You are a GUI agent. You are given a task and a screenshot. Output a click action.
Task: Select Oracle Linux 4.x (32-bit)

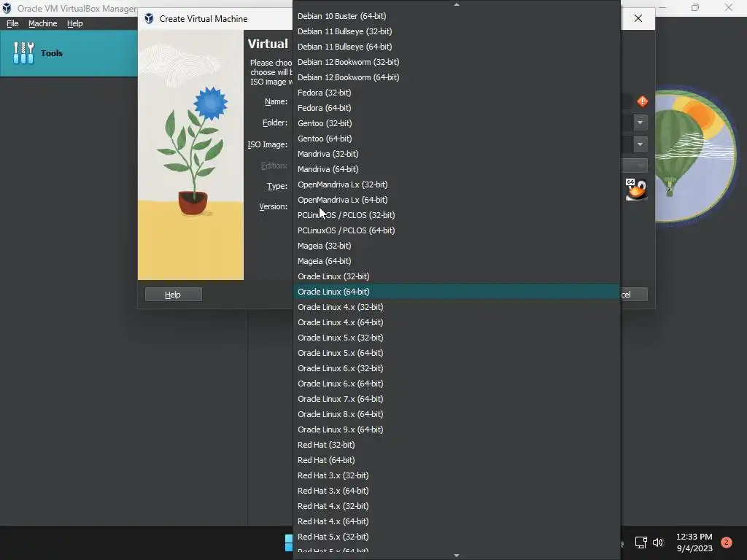coord(457,307)
